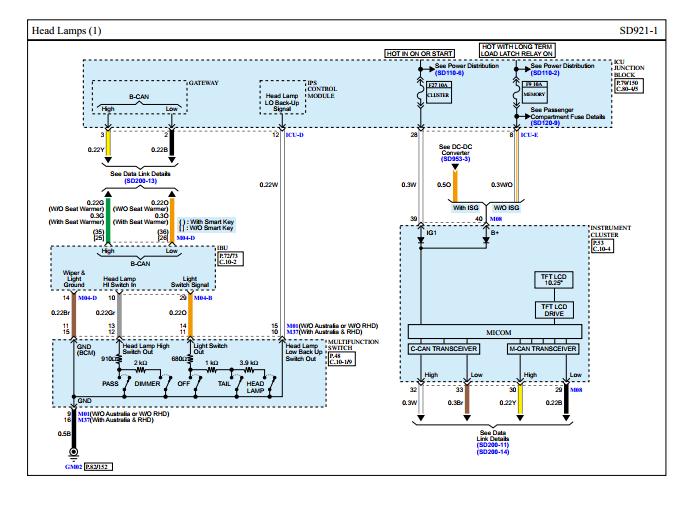Click the 2 kΩ resistor symbol
This screenshot has height=505, width=700.
tap(141, 370)
